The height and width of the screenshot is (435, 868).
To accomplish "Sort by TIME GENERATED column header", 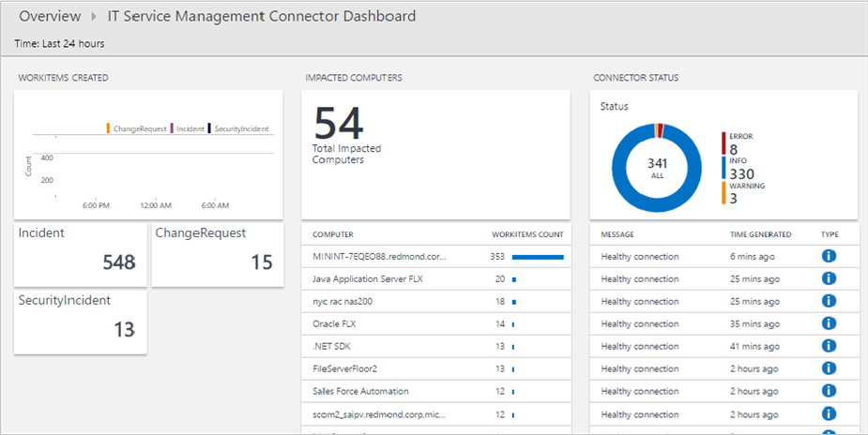I will point(760,234).
